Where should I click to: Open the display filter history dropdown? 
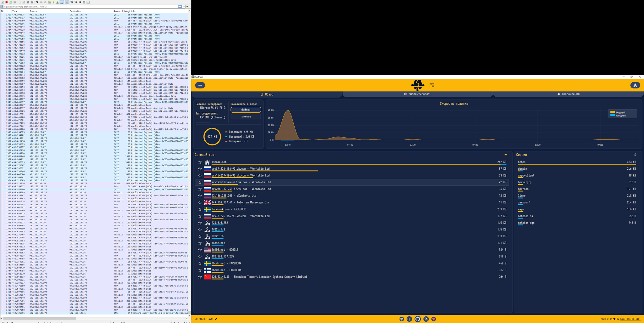(184, 7)
